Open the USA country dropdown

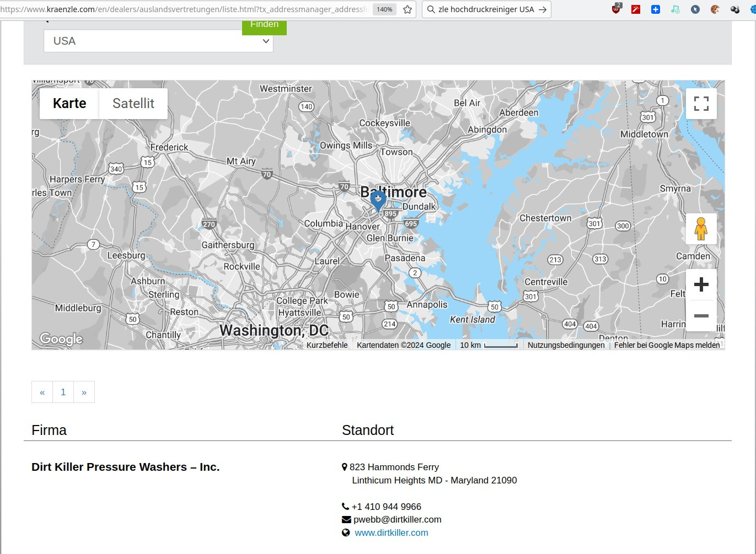point(158,41)
